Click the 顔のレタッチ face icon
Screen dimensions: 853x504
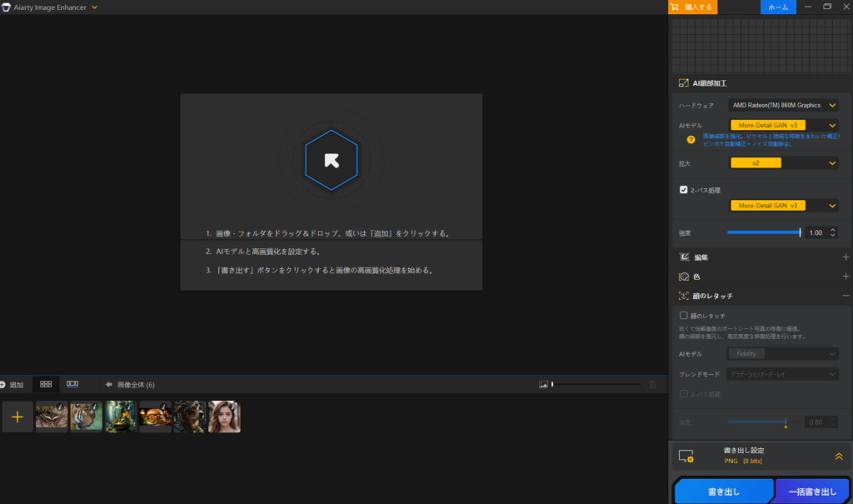click(684, 296)
